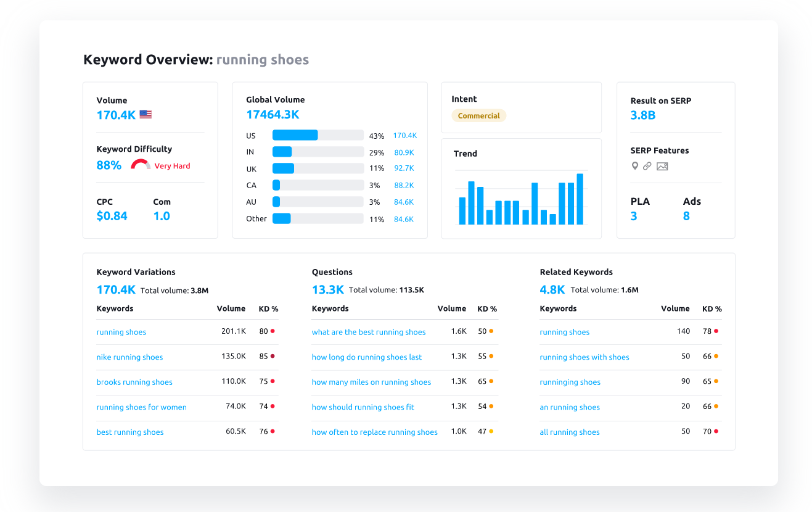Viewport: 812px width, 512px height.
Task: Open 'how should running shoes fit' question
Action: (363, 407)
